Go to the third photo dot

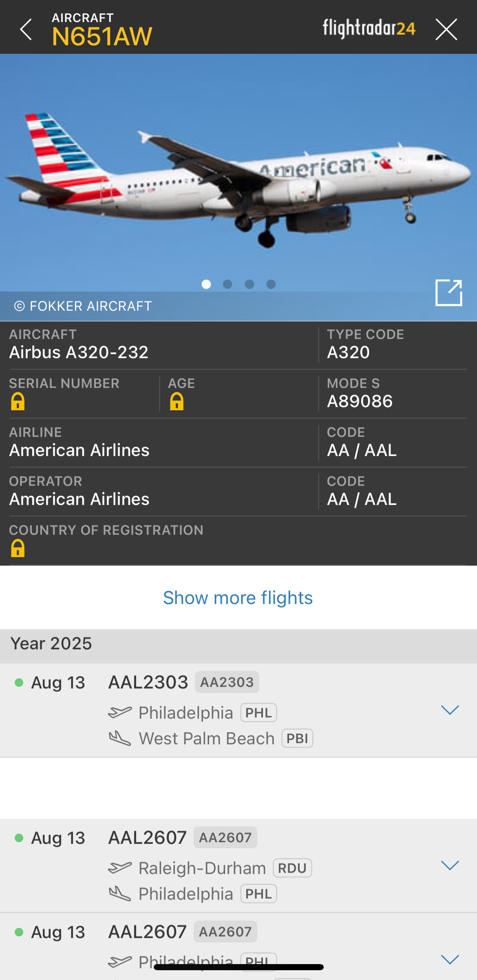(x=250, y=284)
